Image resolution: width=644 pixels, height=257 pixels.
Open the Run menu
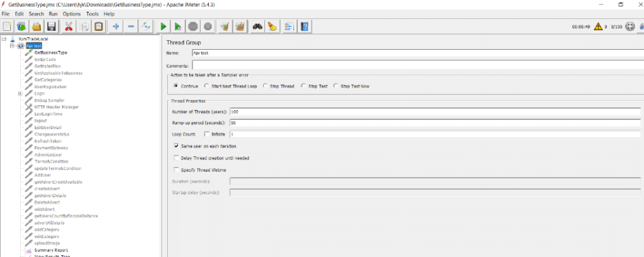pyautogui.click(x=53, y=14)
